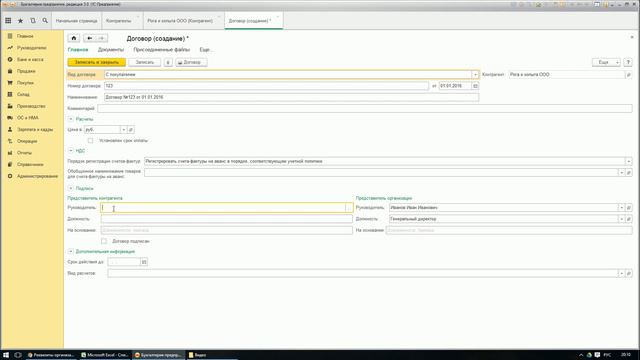Click counterparty Должность input field
The width and height of the screenshot is (640, 360).
pos(227,219)
